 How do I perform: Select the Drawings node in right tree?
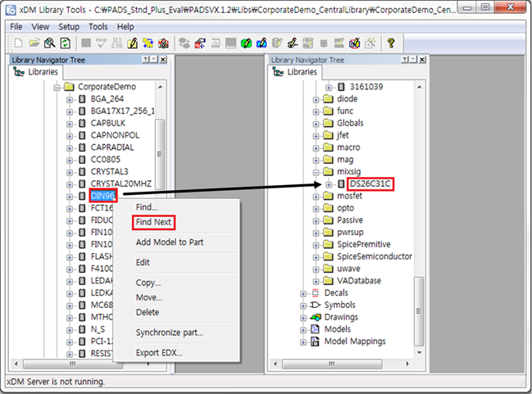(341, 317)
